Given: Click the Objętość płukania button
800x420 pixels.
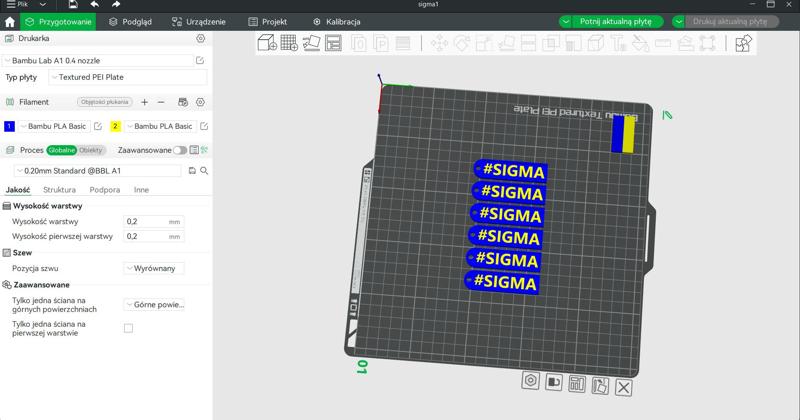Looking at the screenshot, I should [105, 102].
